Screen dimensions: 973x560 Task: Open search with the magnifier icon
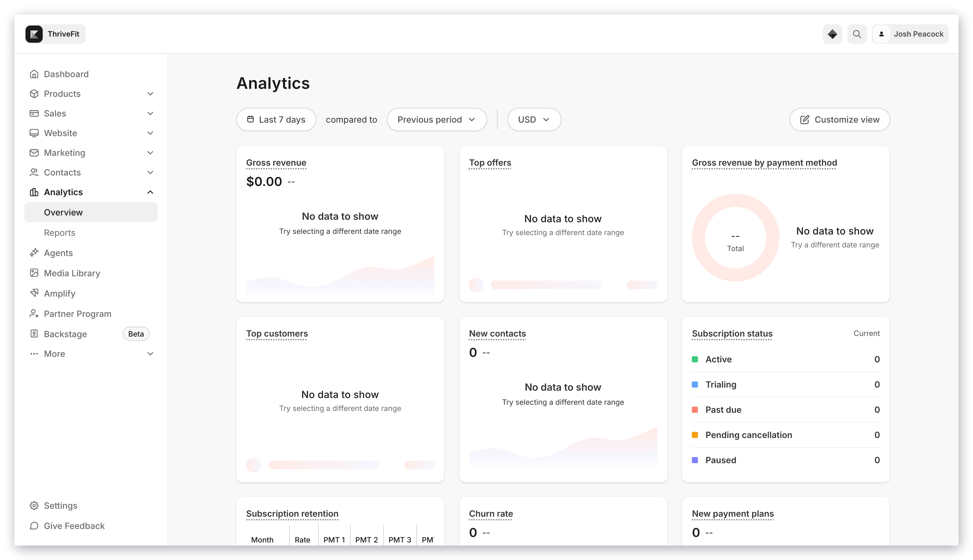[x=857, y=34]
